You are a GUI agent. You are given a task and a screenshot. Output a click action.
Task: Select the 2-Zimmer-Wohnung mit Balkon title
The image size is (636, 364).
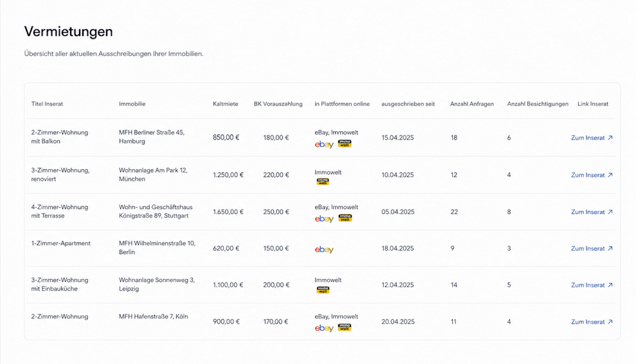click(x=60, y=137)
